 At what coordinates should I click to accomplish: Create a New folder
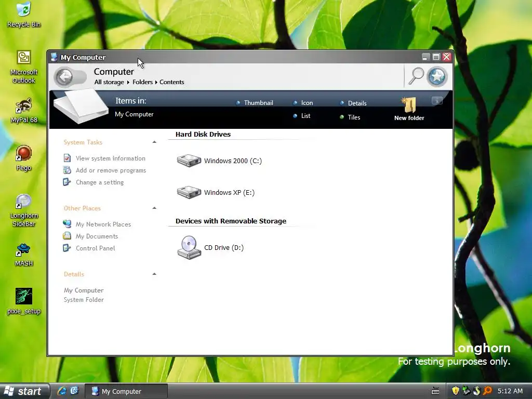(409, 109)
